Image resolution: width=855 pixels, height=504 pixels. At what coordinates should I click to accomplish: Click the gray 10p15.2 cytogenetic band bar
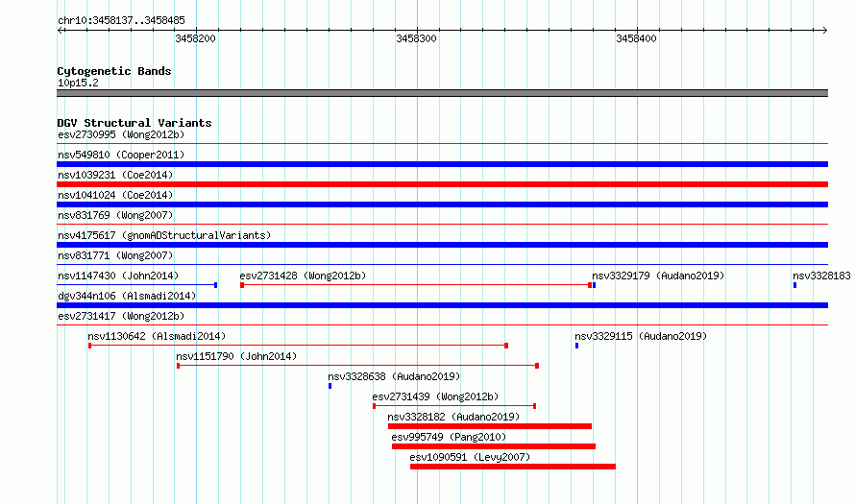tap(442, 93)
